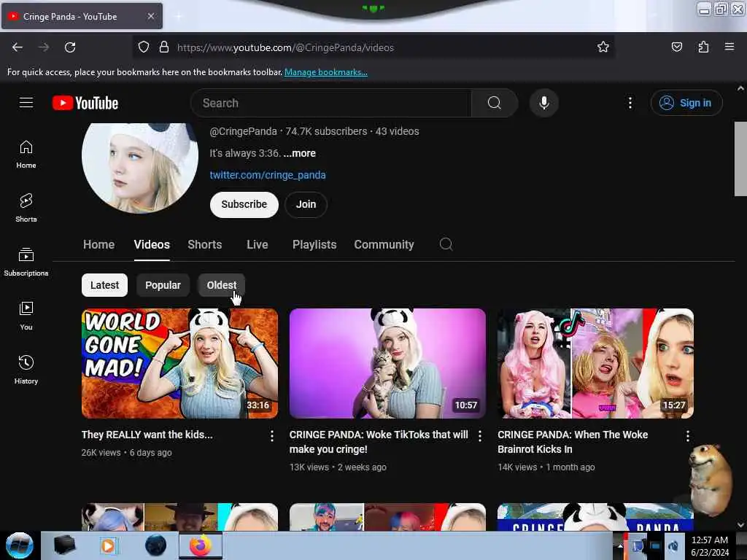Image resolution: width=747 pixels, height=560 pixels.
Task: Open History in the sidebar
Action: coord(26,370)
